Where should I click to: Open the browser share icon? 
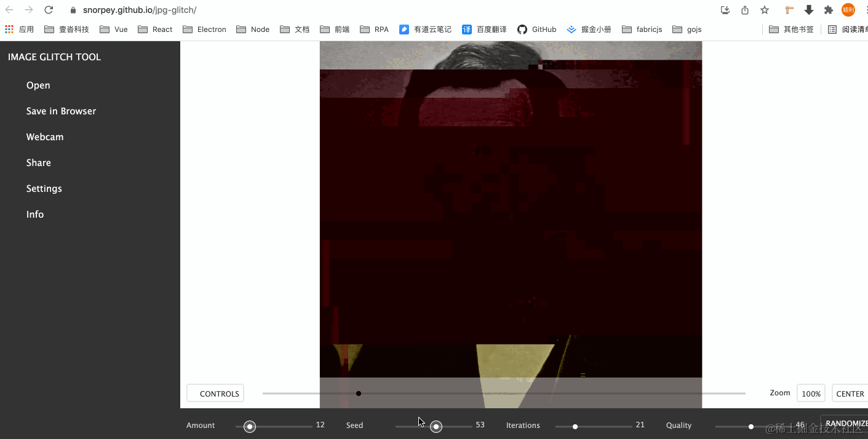pos(744,10)
